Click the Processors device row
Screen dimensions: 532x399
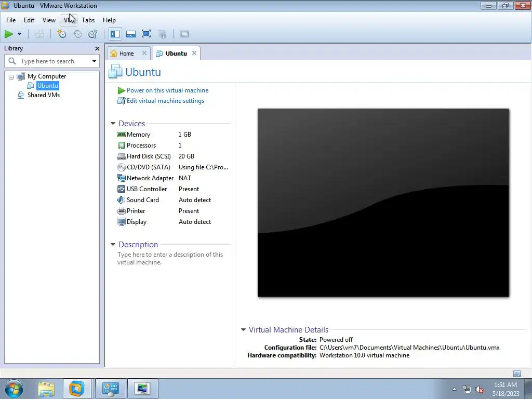173,145
